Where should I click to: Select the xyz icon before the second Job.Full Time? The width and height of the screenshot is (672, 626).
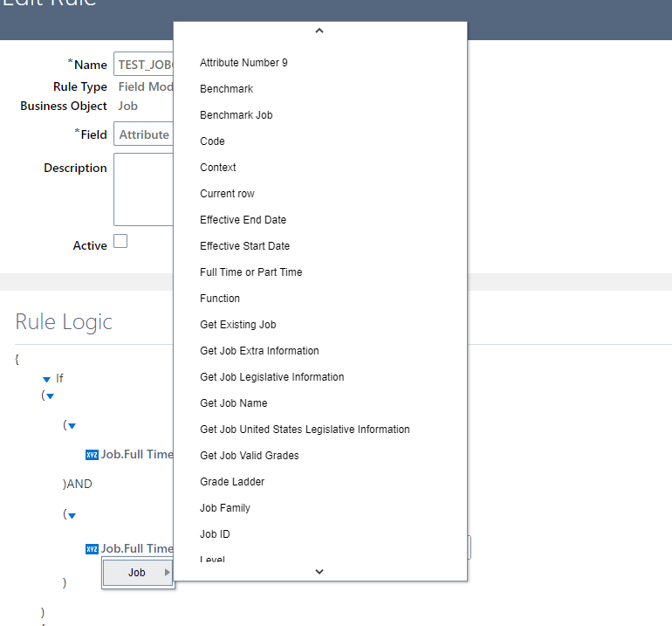tap(92, 549)
